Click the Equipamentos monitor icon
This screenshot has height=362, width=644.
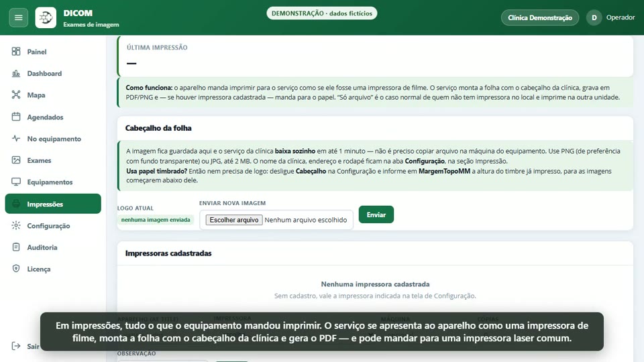pyautogui.click(x=16, y=182)
